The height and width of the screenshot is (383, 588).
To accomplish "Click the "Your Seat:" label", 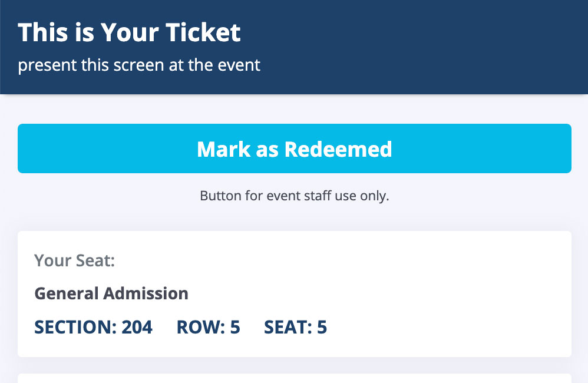I will point(74,260).
